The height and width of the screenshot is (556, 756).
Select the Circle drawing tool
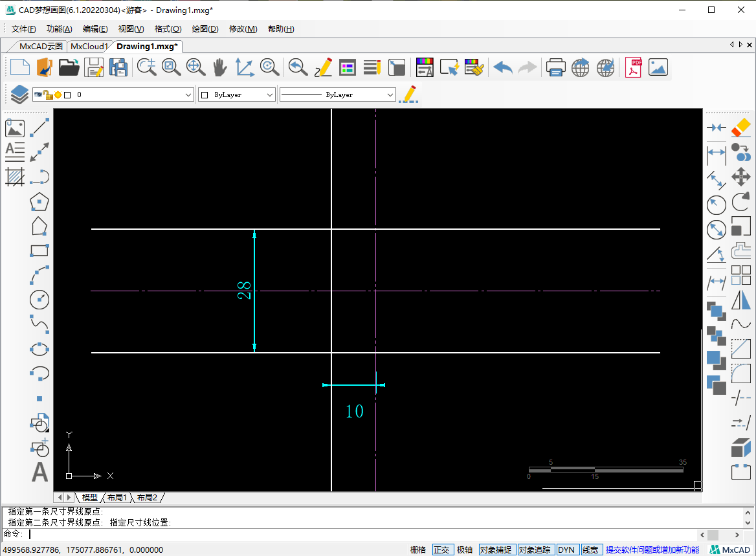tap(40, 300)
